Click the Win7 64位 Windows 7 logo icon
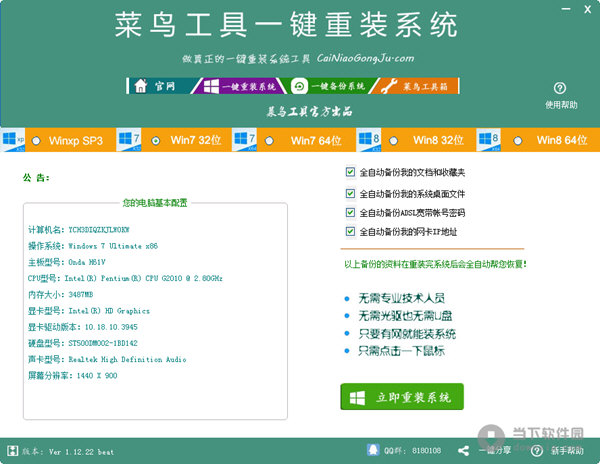The width and height of the screenshot is (600, 464). (244, 140)
